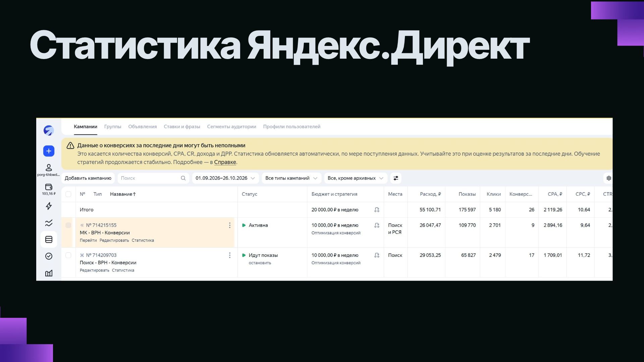Open the Ставки и фразы tab
Image resolution: width=644 pixels, height=362 pixels.
[x=182, y=127]
